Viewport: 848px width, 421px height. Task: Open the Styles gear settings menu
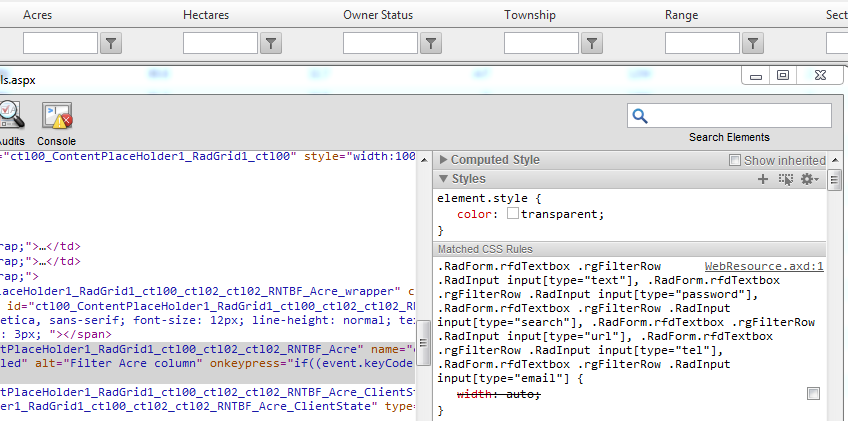(810, 179)
